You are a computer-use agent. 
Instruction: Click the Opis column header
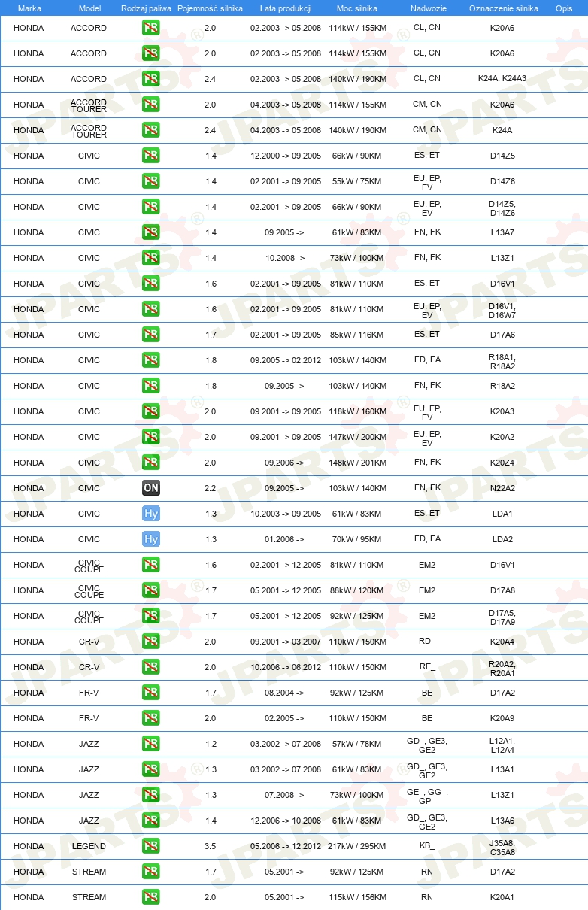pos(563,8)
